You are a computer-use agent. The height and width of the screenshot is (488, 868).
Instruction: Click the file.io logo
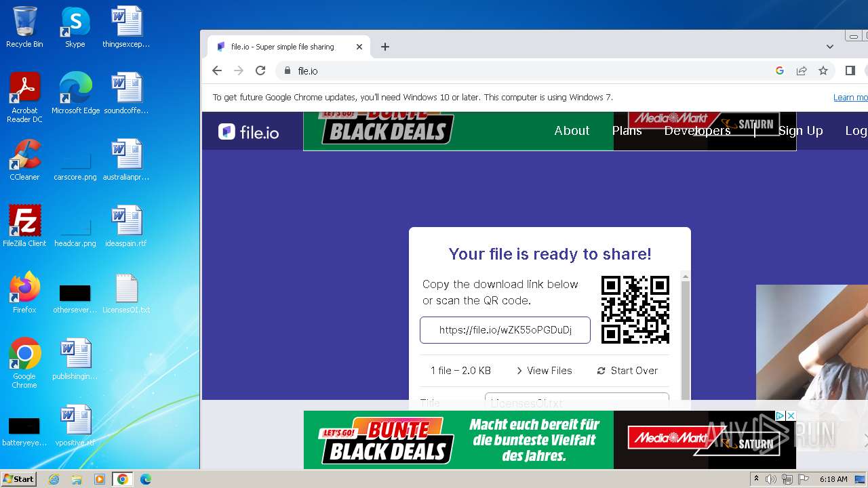pyautogui.click(x=249, y=132)
